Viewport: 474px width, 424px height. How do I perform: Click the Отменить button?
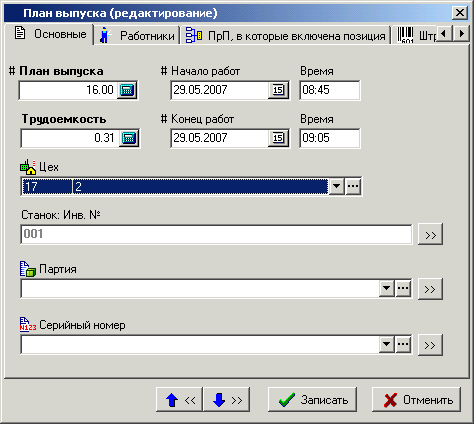pyautogui.click(x=416, y=399)
